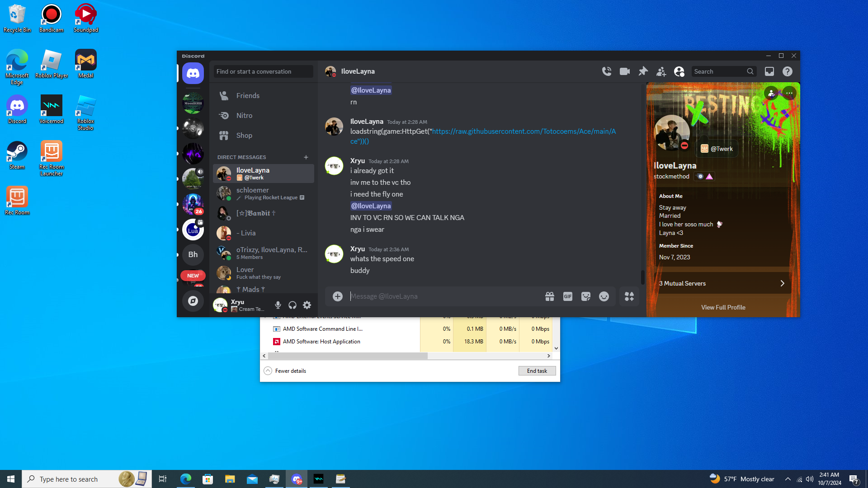Viewport: 868px width, 488px height.
Task: Open the Friends tab
Action: click(x=248, y=96)
